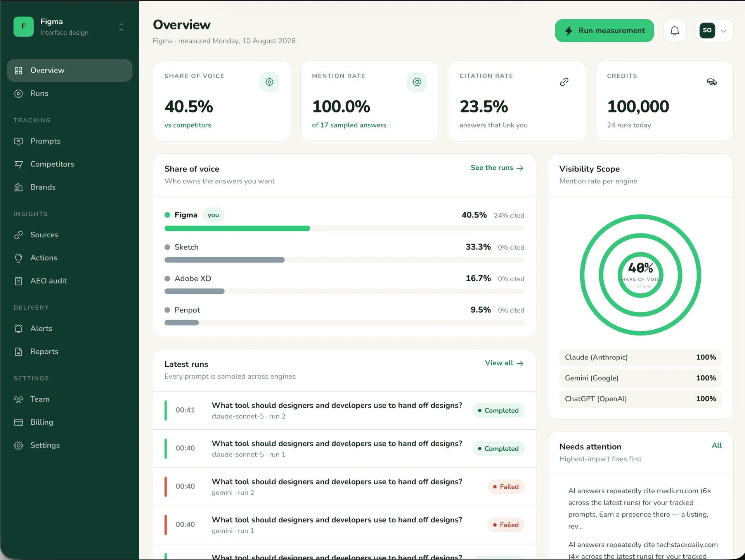The image size is (745, 560).
Task: Click the Mention Rate at-sign icon
Action: point(417,82)
